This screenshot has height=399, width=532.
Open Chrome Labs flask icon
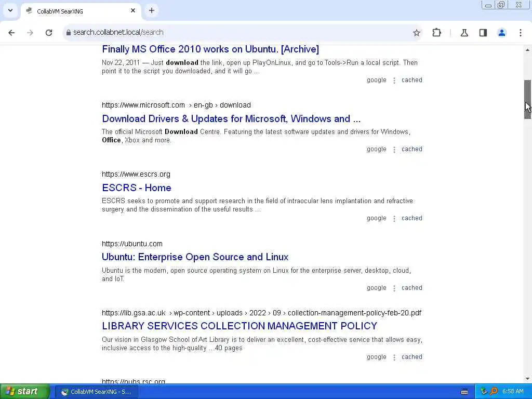[464, 33]
